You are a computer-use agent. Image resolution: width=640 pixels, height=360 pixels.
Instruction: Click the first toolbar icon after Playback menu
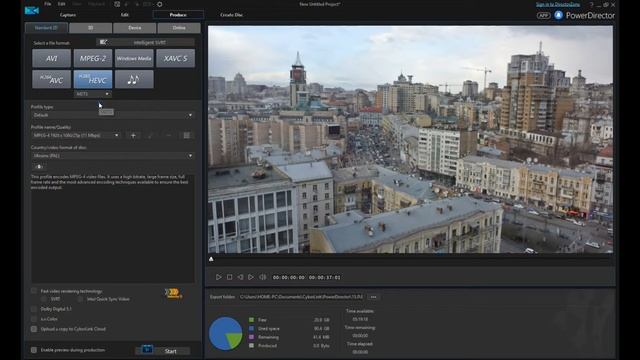pyautogui.click(x=117, y=4)
